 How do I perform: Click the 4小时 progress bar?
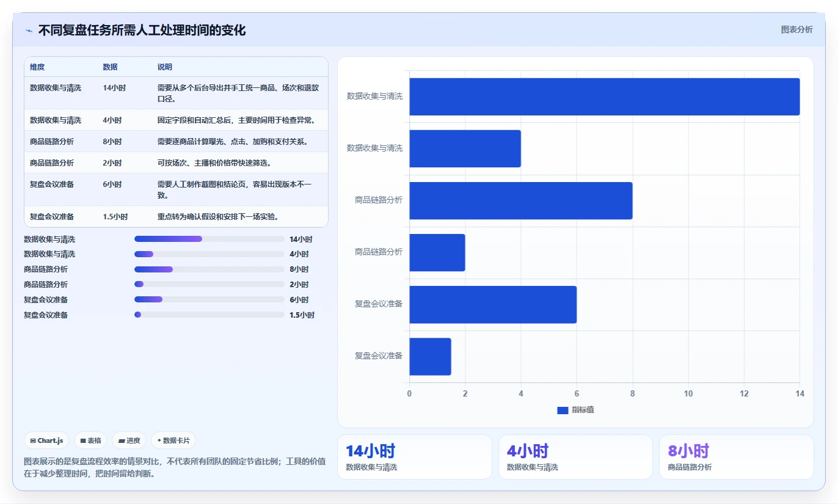pos(209,254)
